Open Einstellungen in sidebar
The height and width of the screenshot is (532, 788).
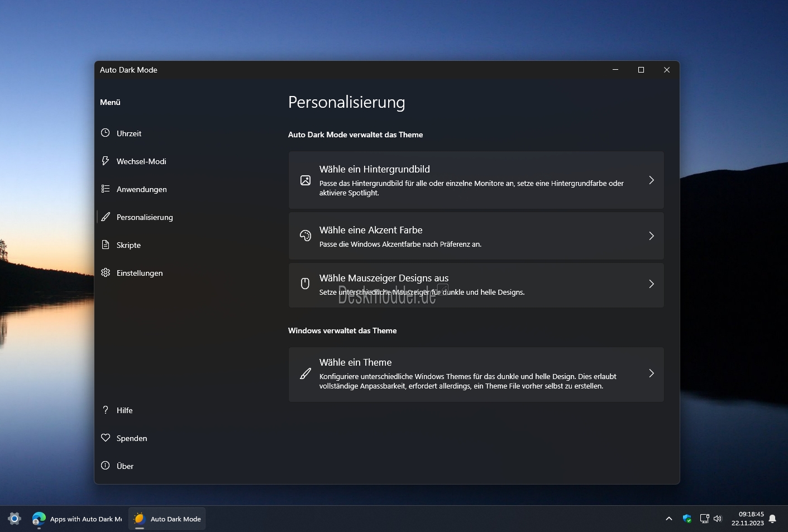pos(140,273)
